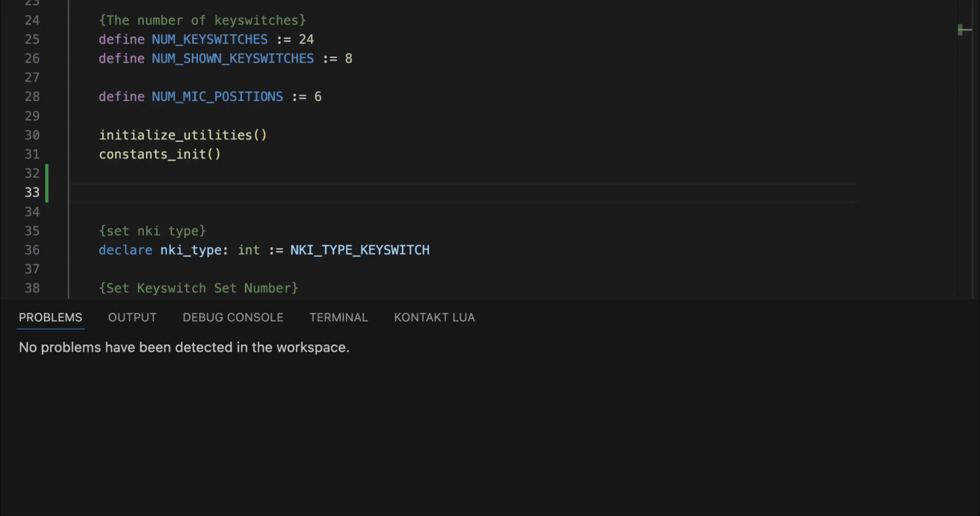Click line number 33 in gutter
The image size is (980, 516).
coord(32,193)
